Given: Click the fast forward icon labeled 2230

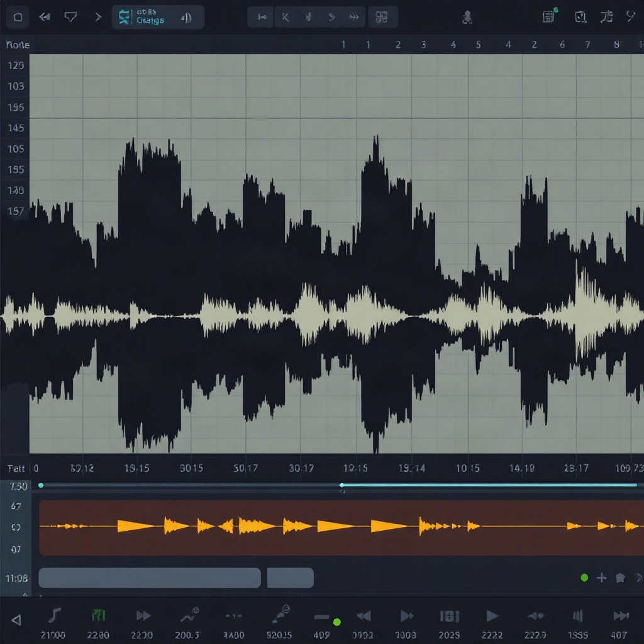Looking at the screenshot, I should tap(143, 616).
